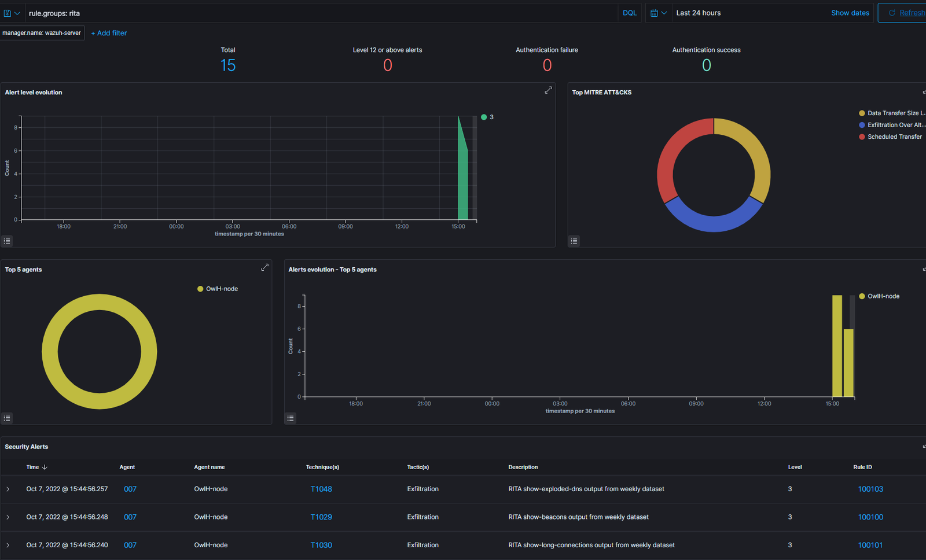The image size is (926, 560).
Task: Sort alerts by the Time column arrow
Action: click(45, 467)
